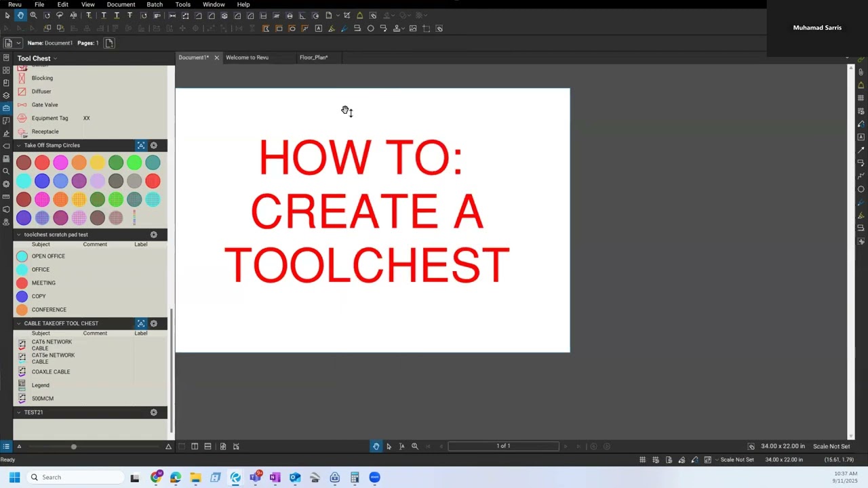Click the Gate Valve symbol
868x488 pixels.
coord(22,105)
